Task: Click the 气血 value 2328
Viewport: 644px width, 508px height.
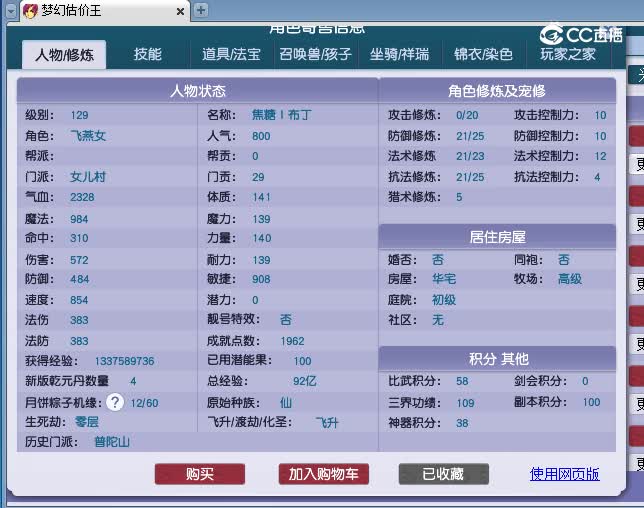Action: (82, 197)
